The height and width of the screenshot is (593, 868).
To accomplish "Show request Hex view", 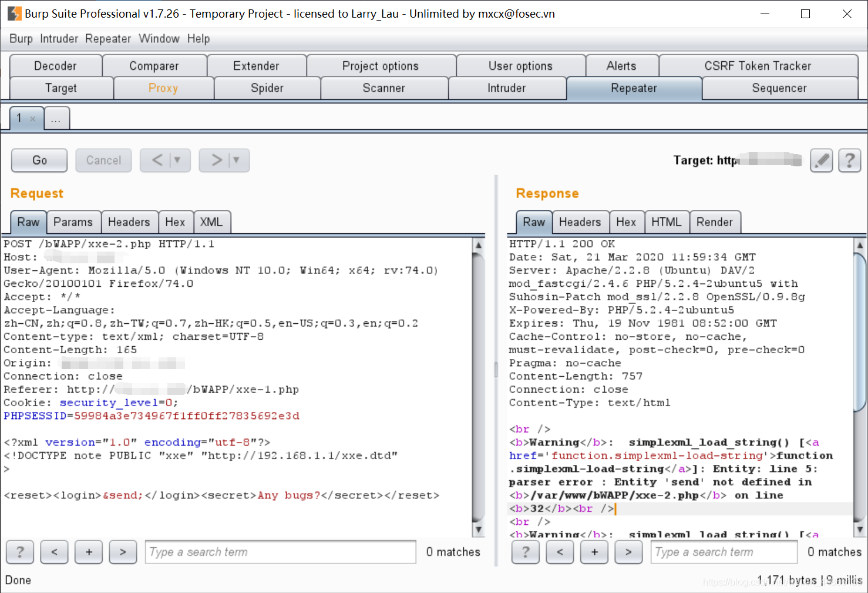I will tap(175, 222).
